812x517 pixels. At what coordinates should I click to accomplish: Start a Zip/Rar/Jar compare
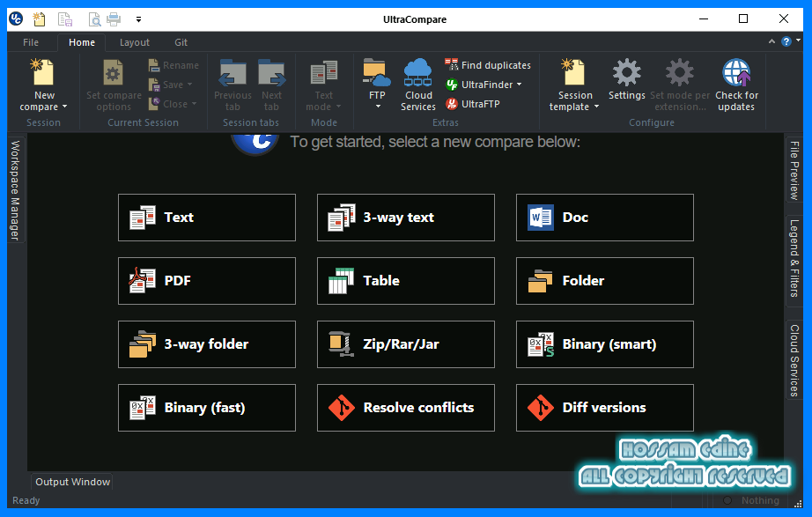click(405, 344)
